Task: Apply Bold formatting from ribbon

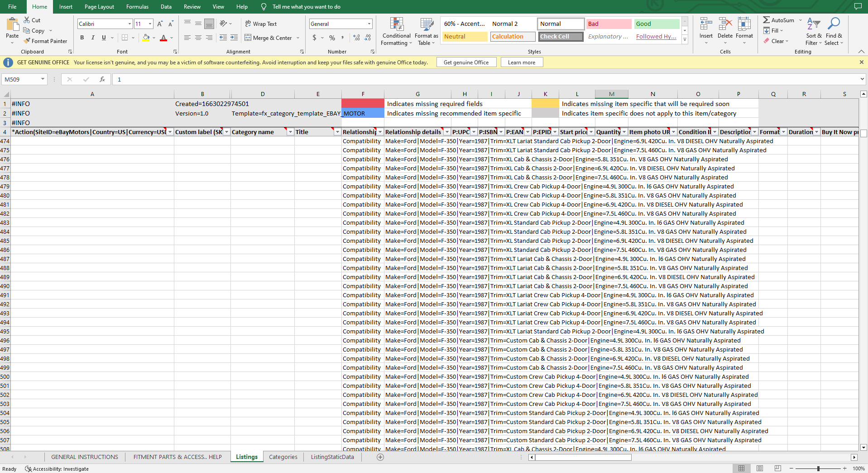Action: [82, 38]
